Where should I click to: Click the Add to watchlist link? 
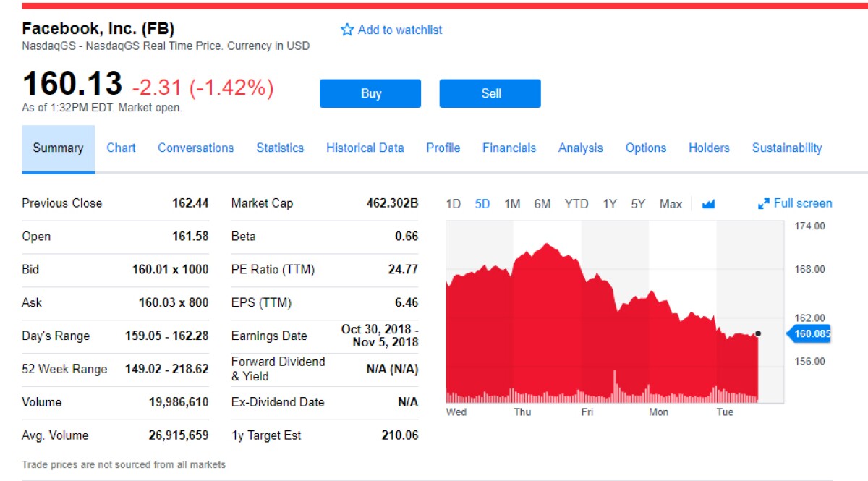400,30
